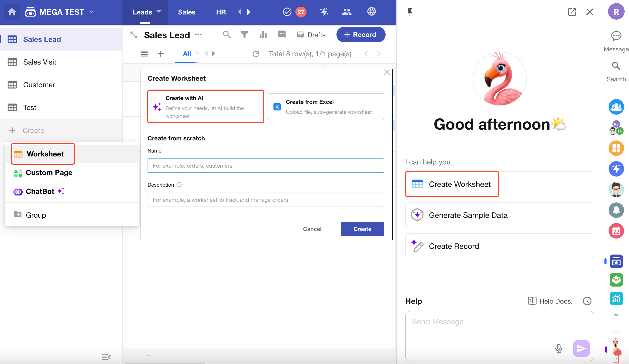
Task: Toggle the view list hamburger icon
Action: pos(144,54)
